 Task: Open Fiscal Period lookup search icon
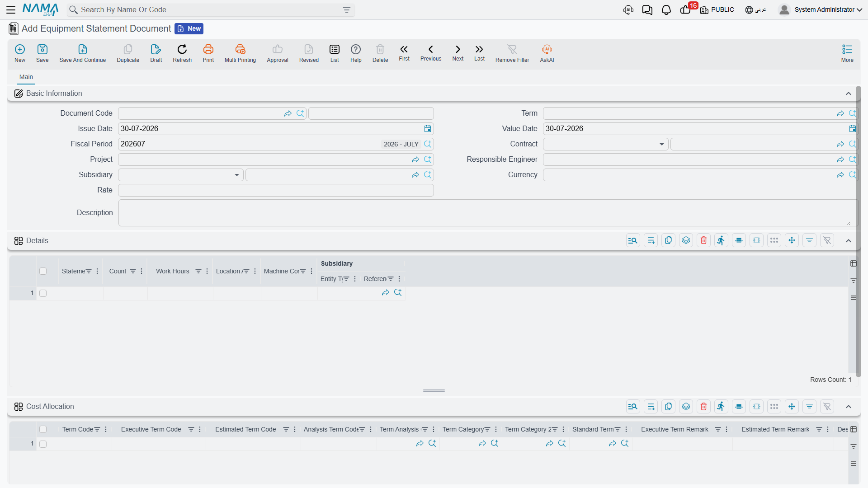[428, 144]
